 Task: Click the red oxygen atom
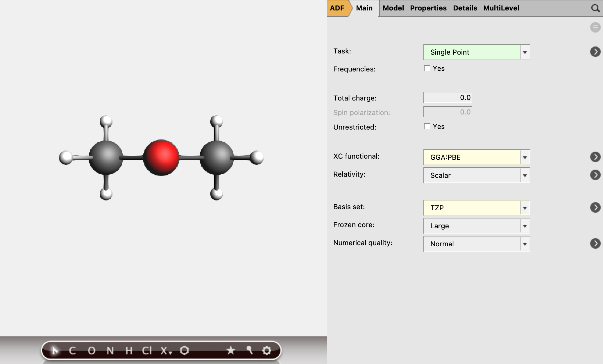[x=161, y=157]
